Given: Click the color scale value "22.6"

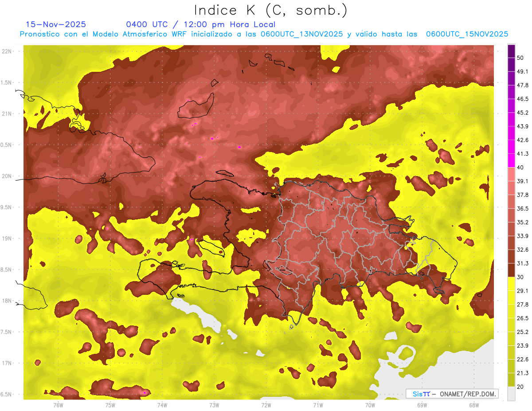Looking at the screenshot, I should [523, 360].
